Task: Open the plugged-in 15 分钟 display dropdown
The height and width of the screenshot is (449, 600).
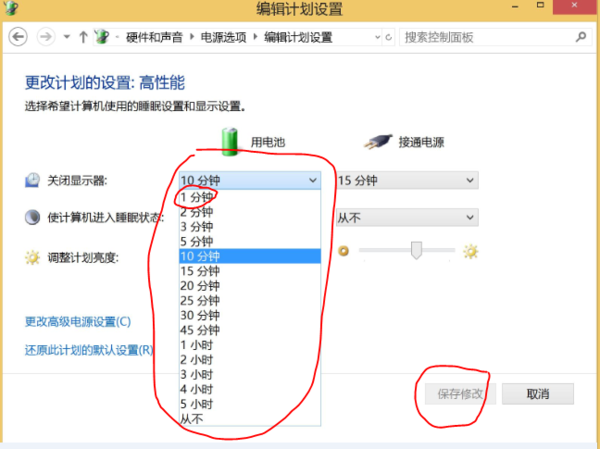Action: (x=408, y=180)
